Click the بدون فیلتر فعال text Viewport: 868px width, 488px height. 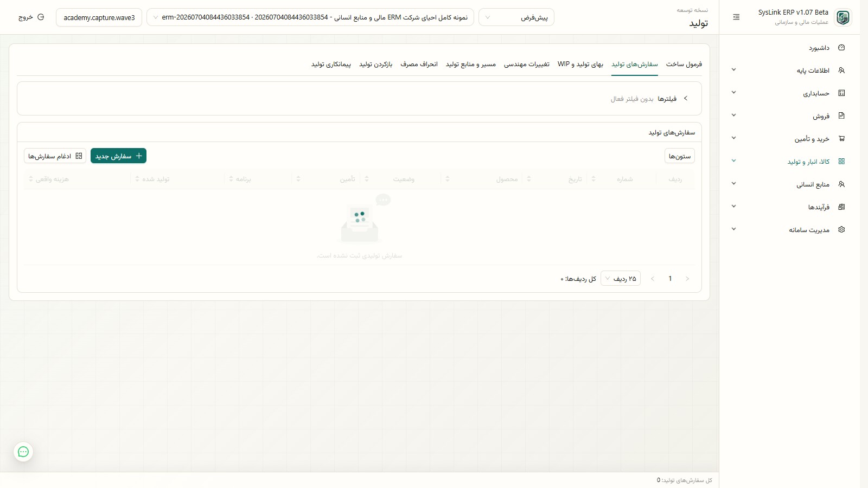[632, 99]
